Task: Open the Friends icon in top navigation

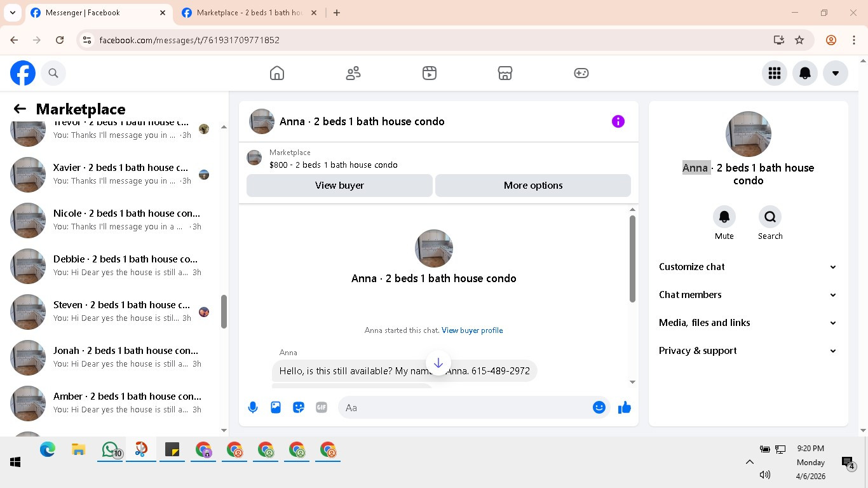Action: [x=353, y=73]
